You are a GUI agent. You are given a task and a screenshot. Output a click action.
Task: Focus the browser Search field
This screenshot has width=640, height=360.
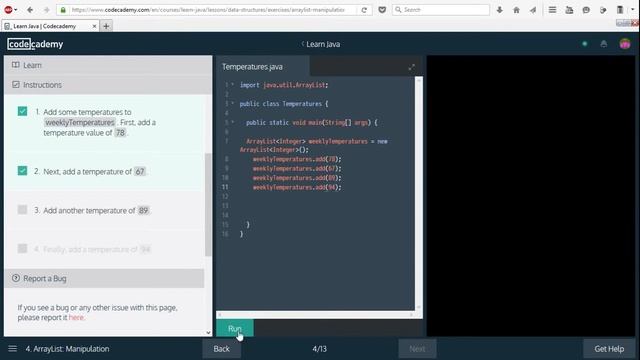(x=441, y=10)
